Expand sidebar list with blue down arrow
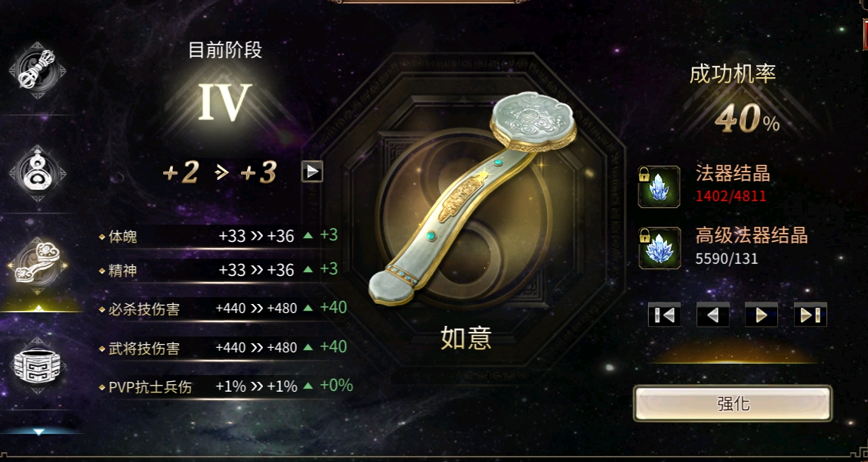 [x=39, y=432]
